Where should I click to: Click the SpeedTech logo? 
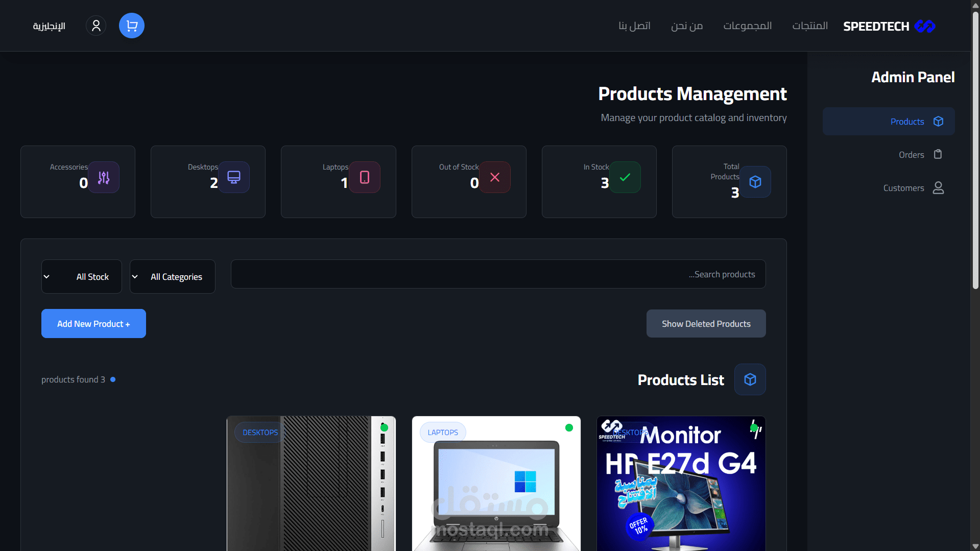pos(924,26)
